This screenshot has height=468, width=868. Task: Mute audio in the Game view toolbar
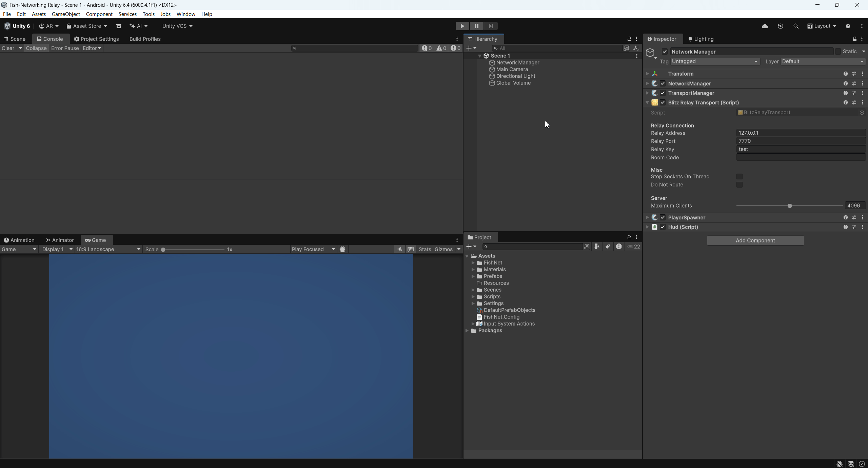pyautogui.click(x=400, y=249)
